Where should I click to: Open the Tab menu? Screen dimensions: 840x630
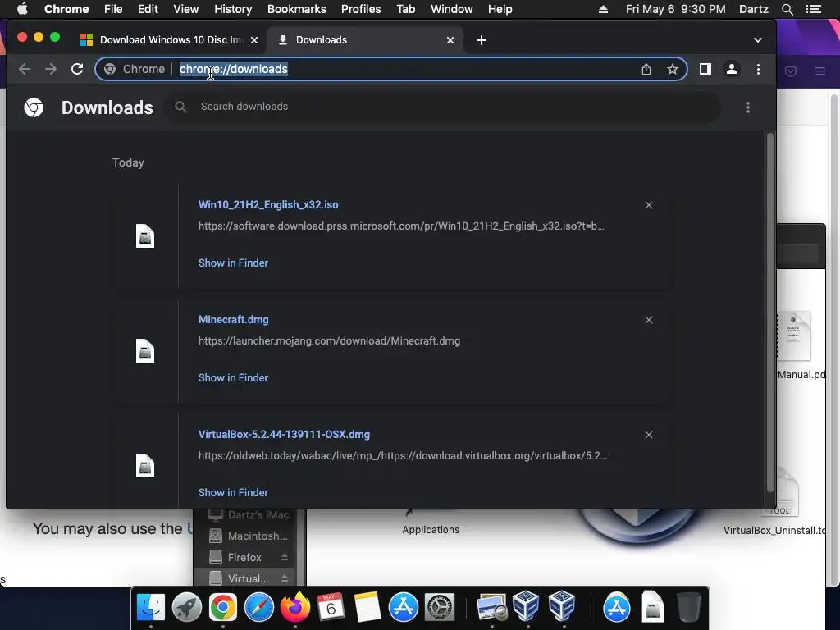coord(406,9)
